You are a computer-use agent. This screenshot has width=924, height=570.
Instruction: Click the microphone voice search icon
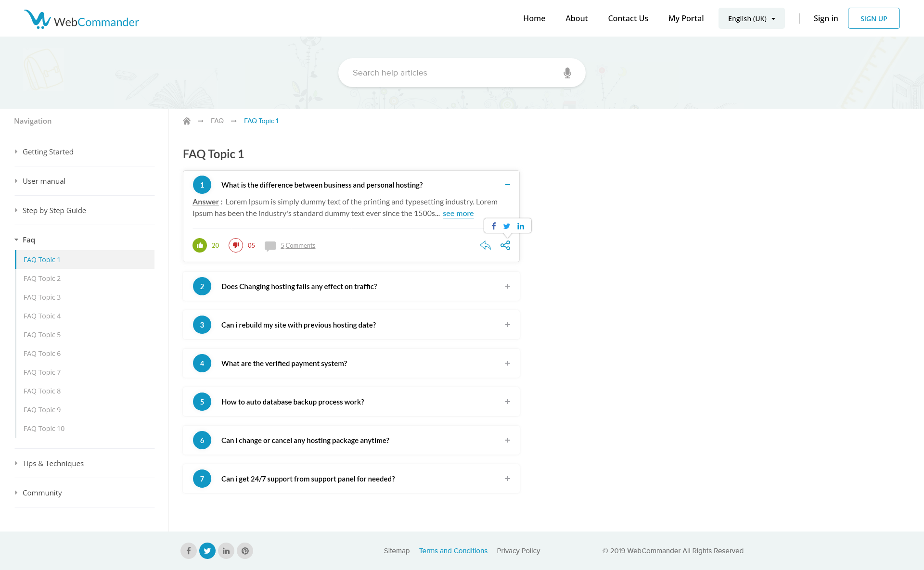(x=567, y=73)
